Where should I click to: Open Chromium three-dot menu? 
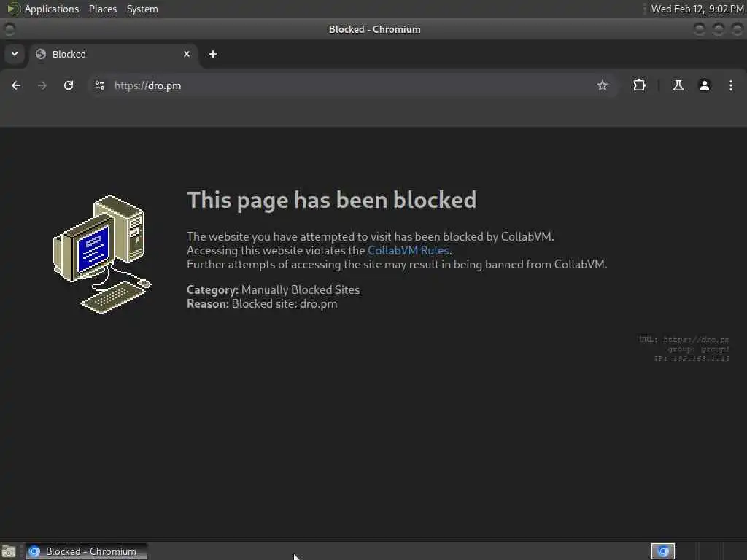tap(730, 85)
